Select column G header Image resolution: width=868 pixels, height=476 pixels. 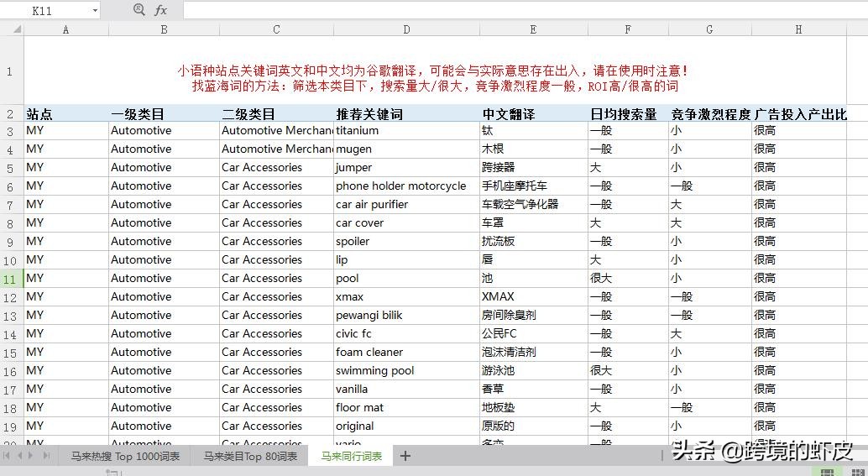click(x=709, y=29)
